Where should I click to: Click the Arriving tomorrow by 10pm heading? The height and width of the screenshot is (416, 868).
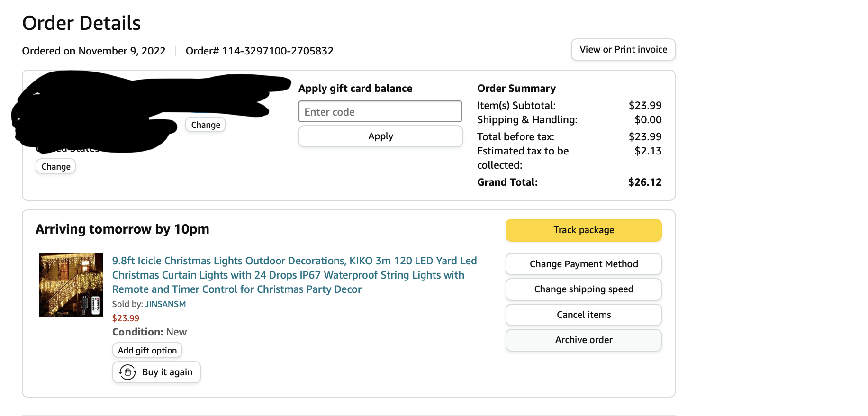click(122, 229)
